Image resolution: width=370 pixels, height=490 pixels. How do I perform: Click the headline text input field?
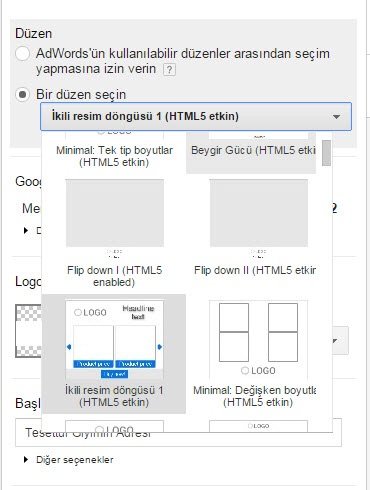click(178, 432)
